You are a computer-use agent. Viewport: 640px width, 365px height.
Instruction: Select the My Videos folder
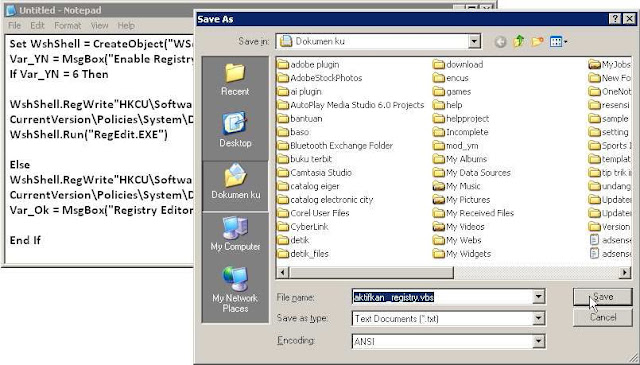click(x=459, y=227)
